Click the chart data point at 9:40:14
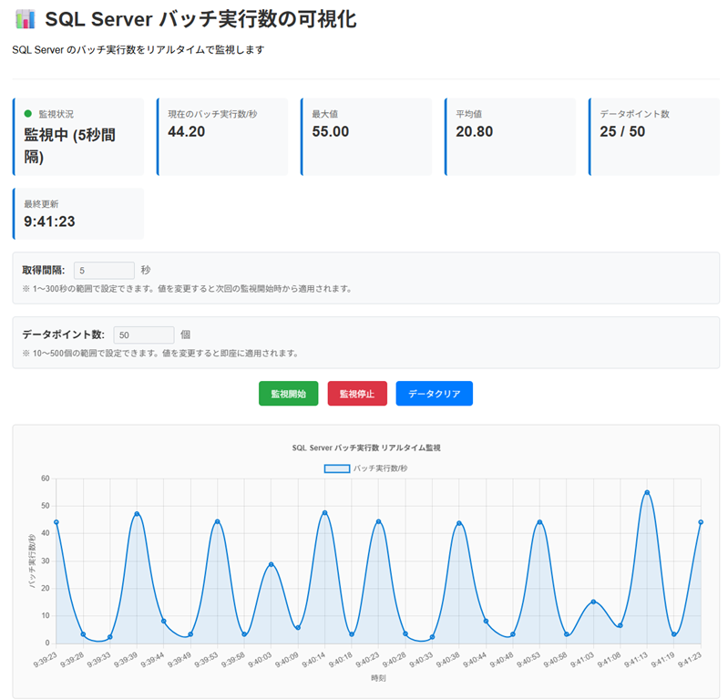 pos(324,513)
